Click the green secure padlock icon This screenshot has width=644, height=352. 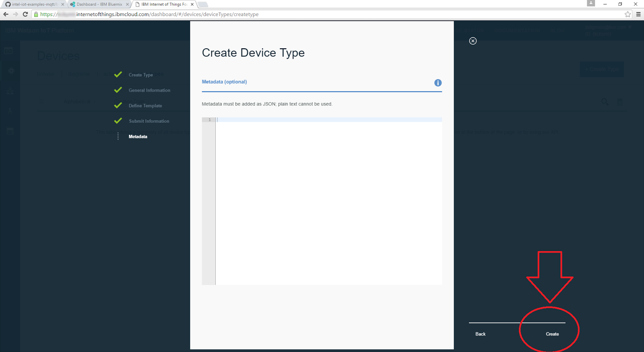point(36,14)
